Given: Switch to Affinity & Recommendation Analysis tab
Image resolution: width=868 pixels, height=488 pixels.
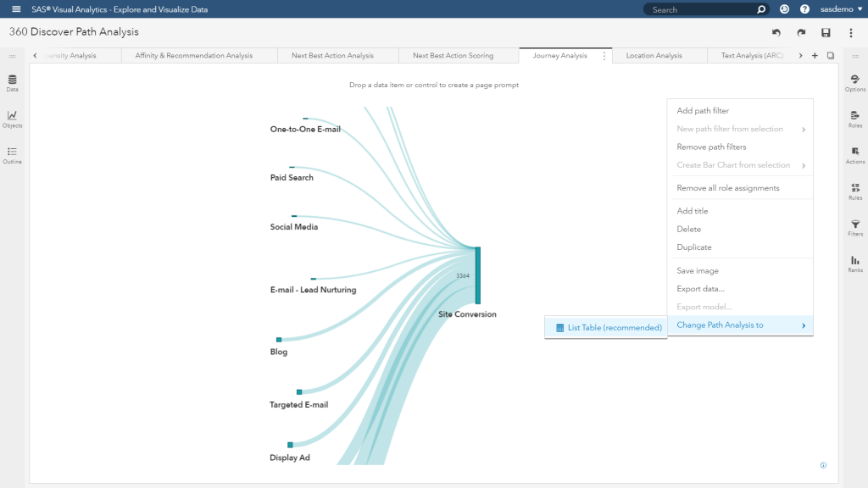Looking at the screenshot, I should click(194, 55).
